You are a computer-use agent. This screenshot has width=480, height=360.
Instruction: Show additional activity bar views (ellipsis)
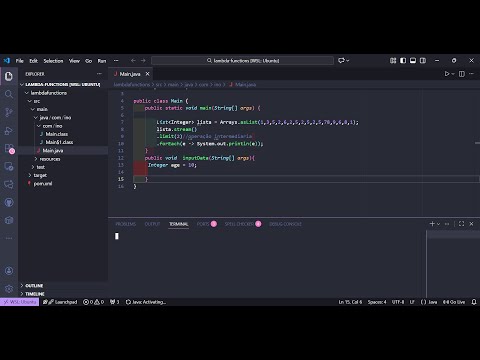click(9, 238)
